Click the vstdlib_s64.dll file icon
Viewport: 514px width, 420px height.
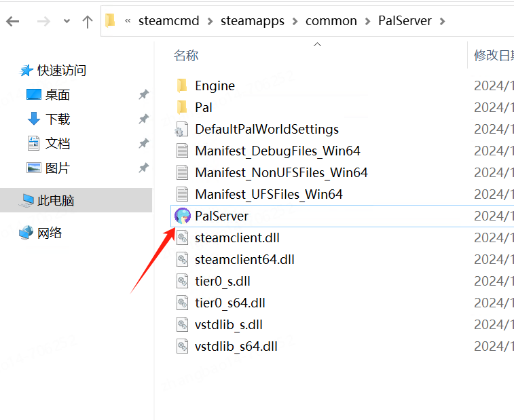(182, 346)
